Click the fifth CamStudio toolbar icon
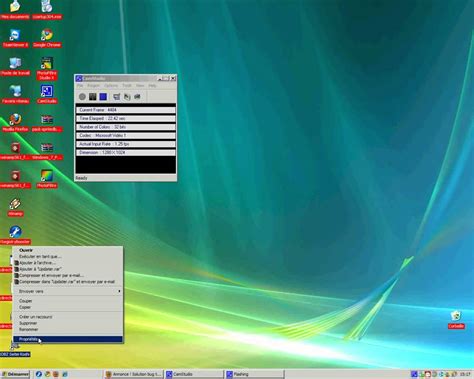 127,97
